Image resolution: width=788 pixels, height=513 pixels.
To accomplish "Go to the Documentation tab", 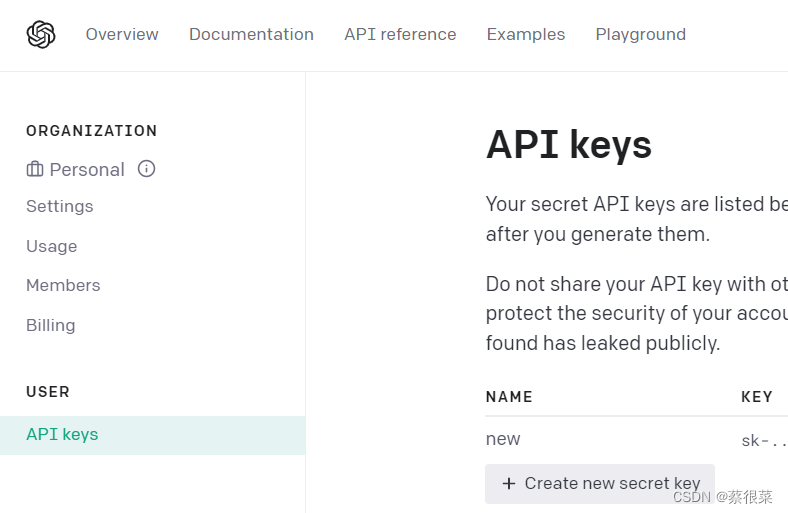I will pyautogui.click(x=251, y=35).
